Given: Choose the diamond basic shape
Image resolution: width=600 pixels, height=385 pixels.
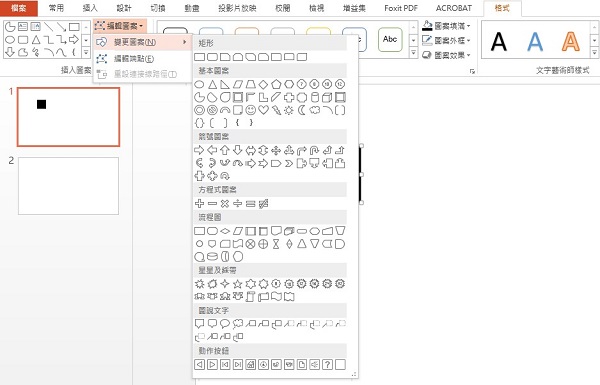Looking at the screenshot, I should click(x=263, y=84).
